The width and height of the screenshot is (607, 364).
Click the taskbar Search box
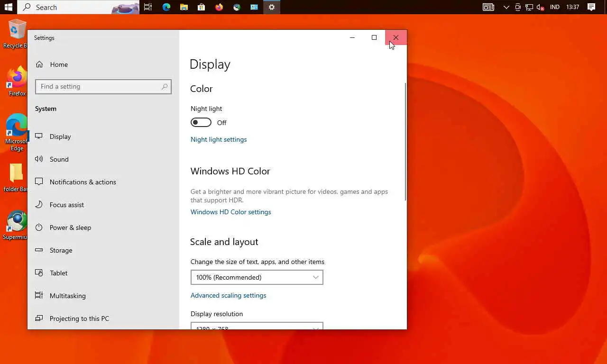78,7
